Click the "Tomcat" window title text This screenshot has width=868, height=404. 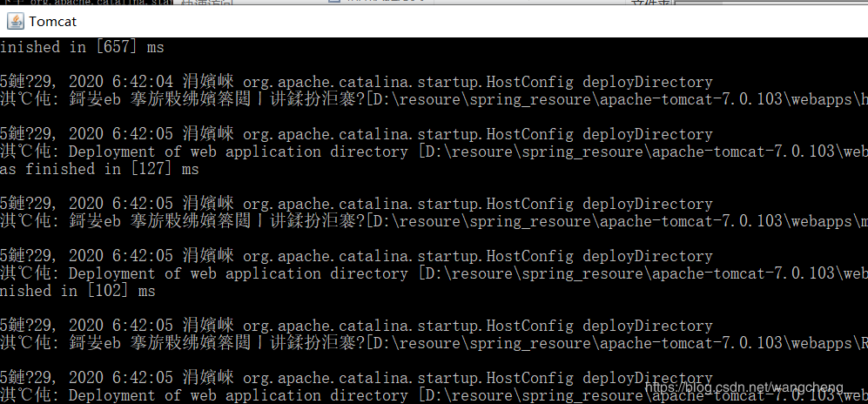[52, 22]
